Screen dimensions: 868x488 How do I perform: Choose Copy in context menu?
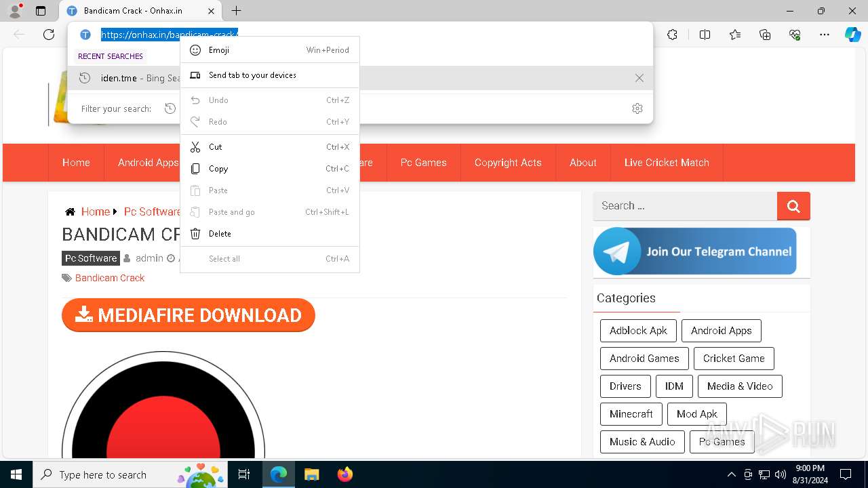tap(270, 169)
